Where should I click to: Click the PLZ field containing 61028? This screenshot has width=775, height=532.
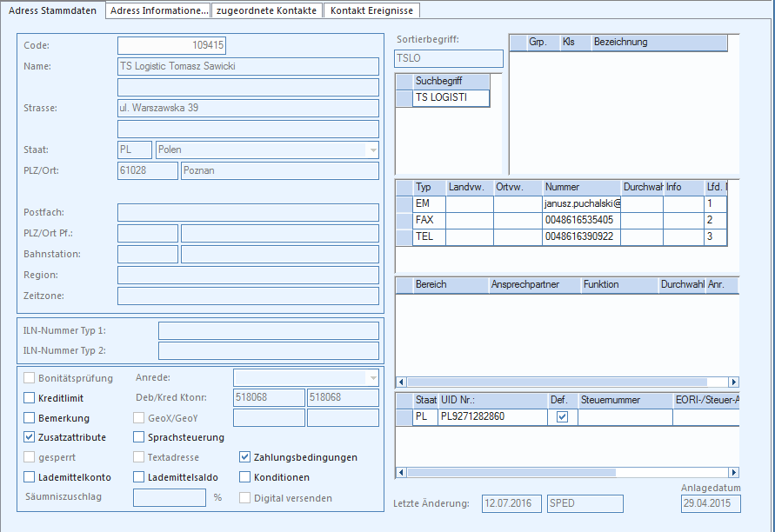(148, 170)
